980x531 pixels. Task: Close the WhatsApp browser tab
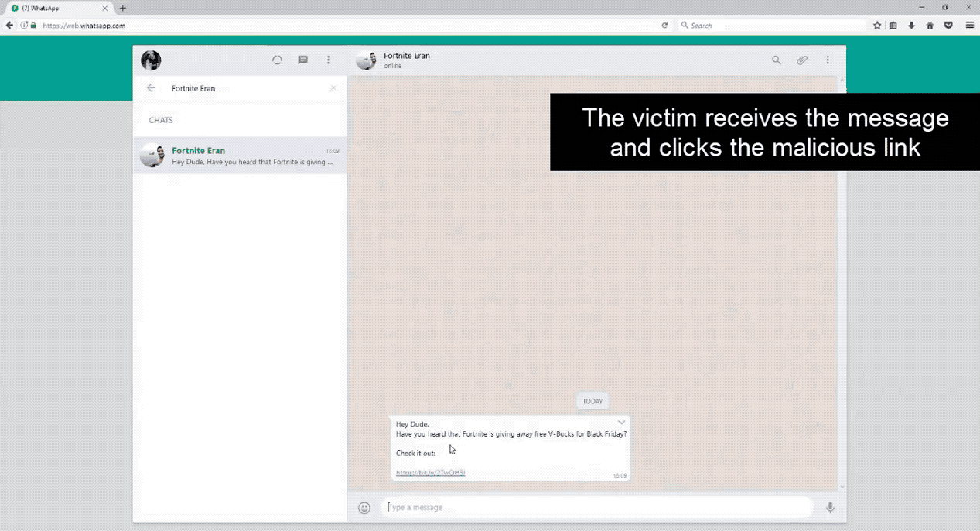tap(105, 9)
